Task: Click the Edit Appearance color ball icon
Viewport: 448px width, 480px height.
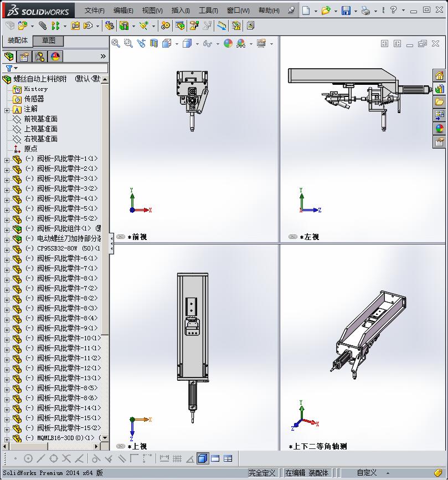Action: (228, 43)
